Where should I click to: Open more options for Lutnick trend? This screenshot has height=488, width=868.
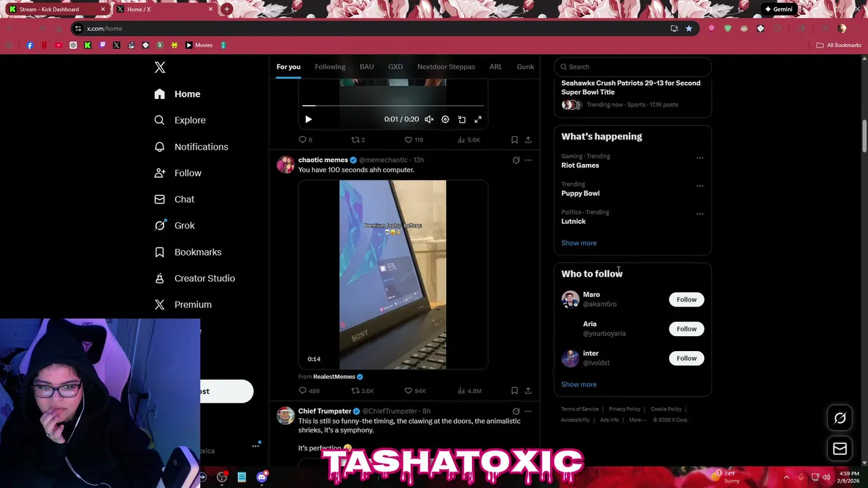tap(700, 214)
